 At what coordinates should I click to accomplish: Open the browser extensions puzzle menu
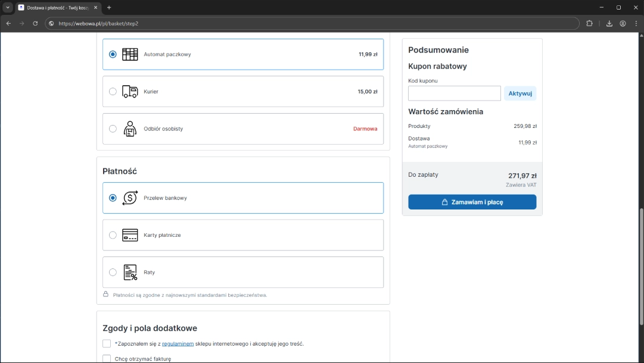[589, 24]
